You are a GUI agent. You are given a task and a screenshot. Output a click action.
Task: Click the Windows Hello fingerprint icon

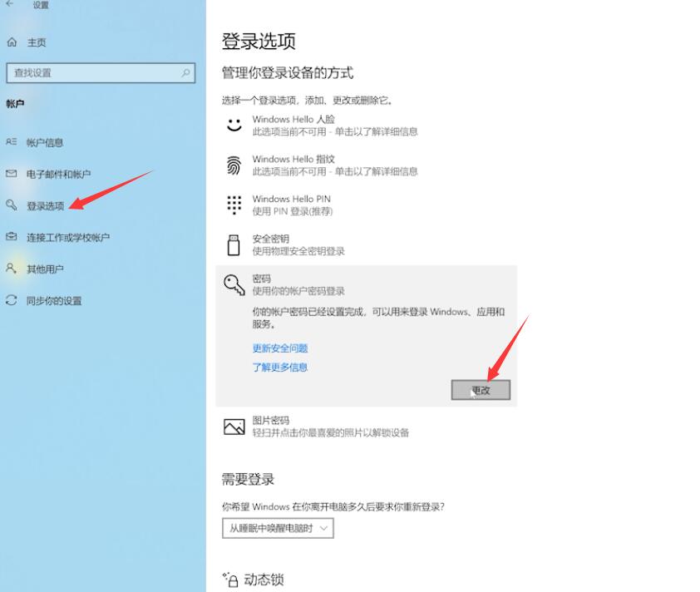tap(234, 165)
